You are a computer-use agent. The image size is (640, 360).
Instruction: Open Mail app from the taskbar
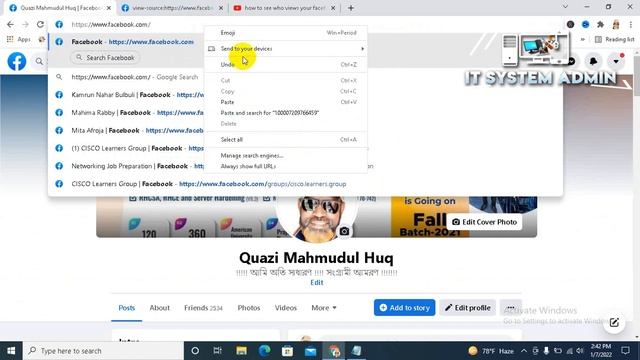click(x=311, y=351)
